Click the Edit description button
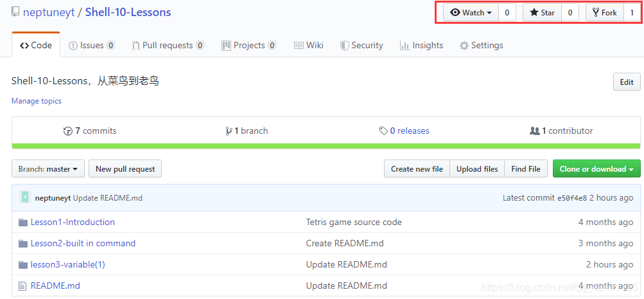This screenshot has width=644, height=299. [626, 82]
